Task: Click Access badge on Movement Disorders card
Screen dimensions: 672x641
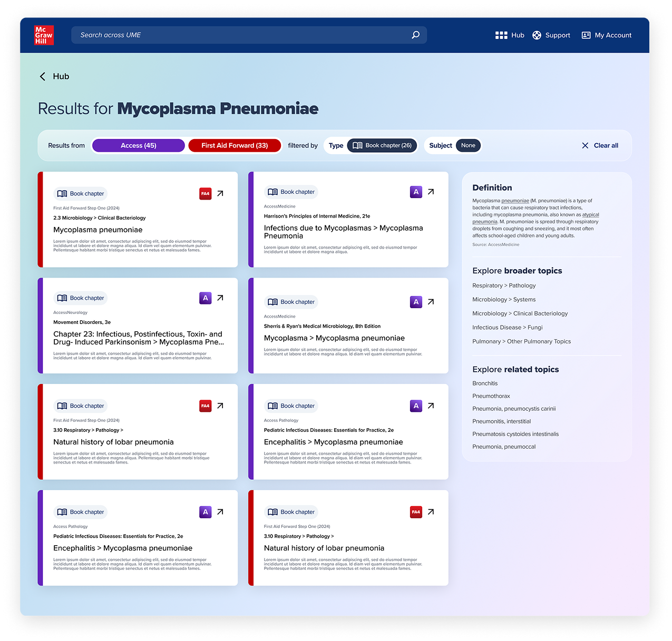Action: pyautogui.click(x=206, y=298)
